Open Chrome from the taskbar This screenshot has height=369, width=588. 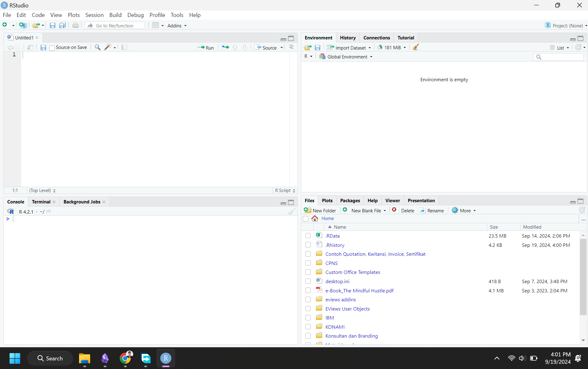coord(126,358)
